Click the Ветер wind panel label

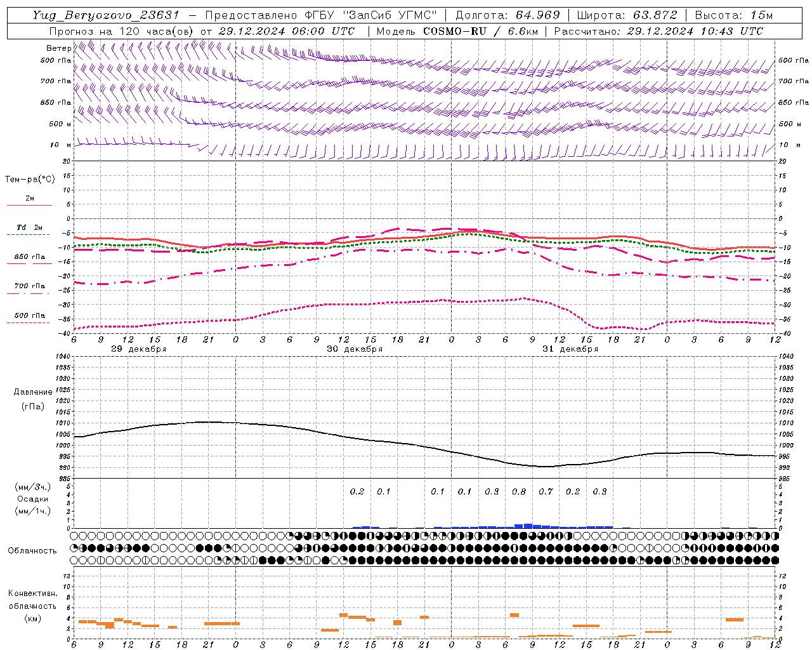(x=58, y=48)
